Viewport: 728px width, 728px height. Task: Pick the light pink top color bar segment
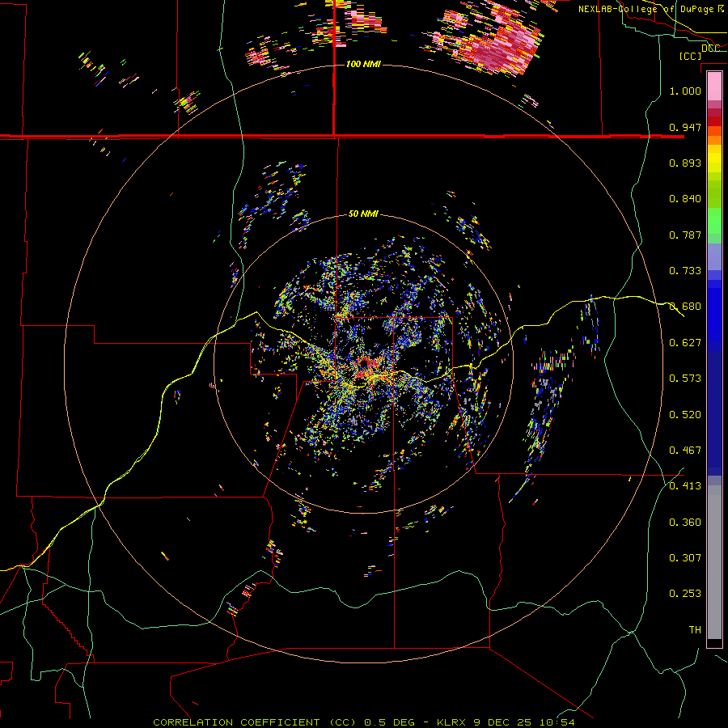pyautogui.click(x=714, y=87)
